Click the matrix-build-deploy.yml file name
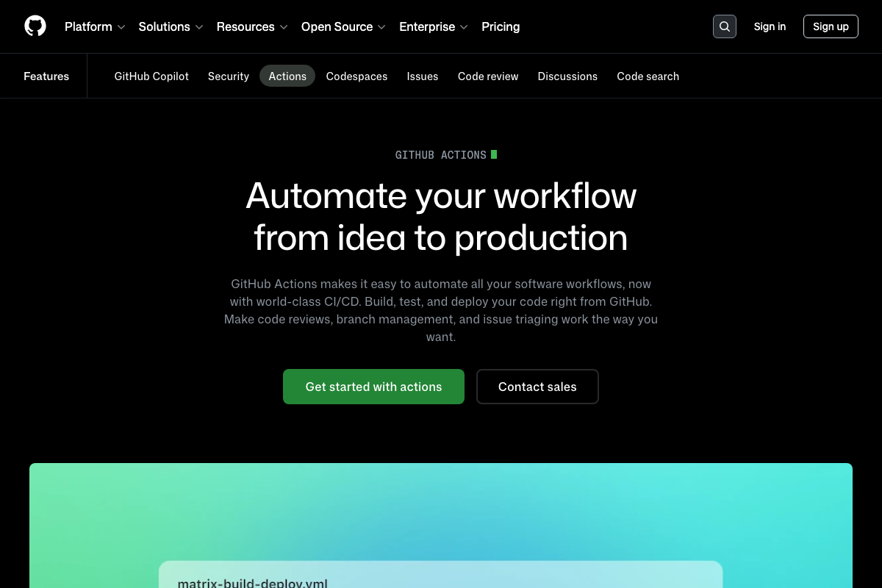882x588 pixels. coord(253,583)
